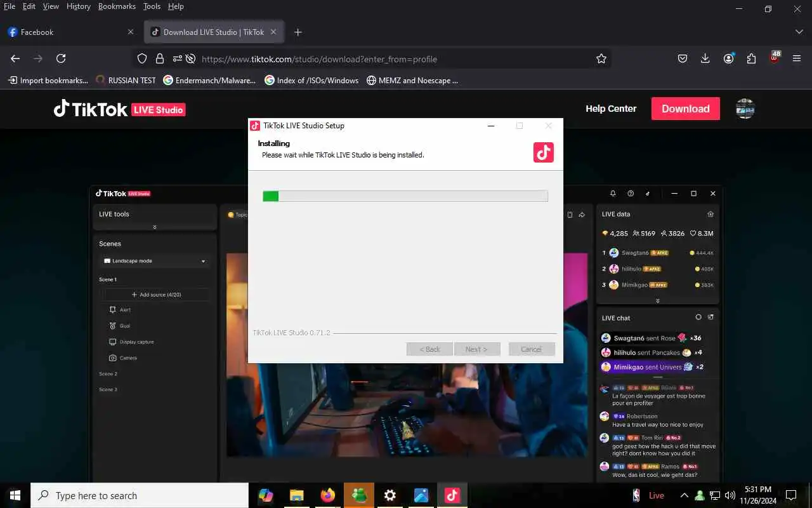Open Import bookmarks bookmark
The image size is (812, 508).
coord(48,81)
